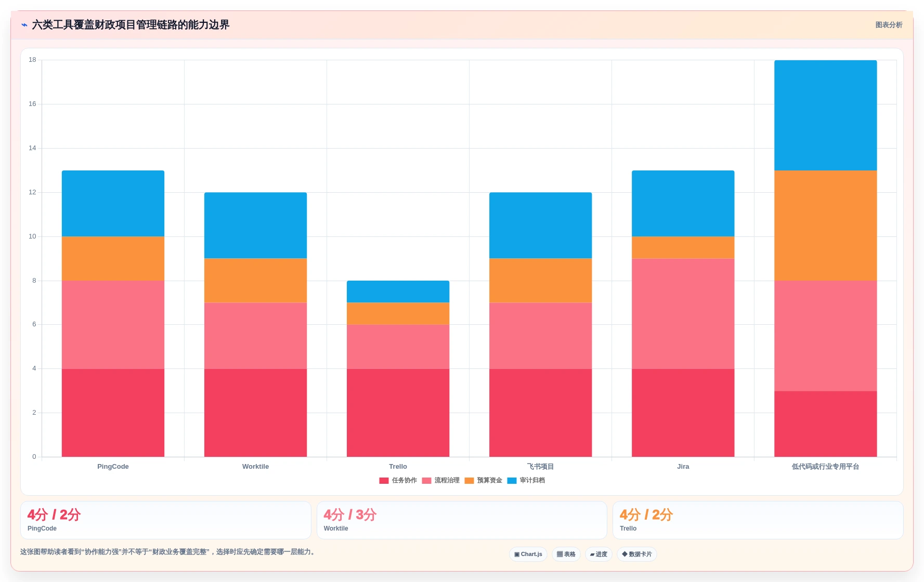The width and height of the screenshot is (924, 582).
Task: Click the Worktile x-axis label
Action: pyautogui.click(x=255, y=467)
